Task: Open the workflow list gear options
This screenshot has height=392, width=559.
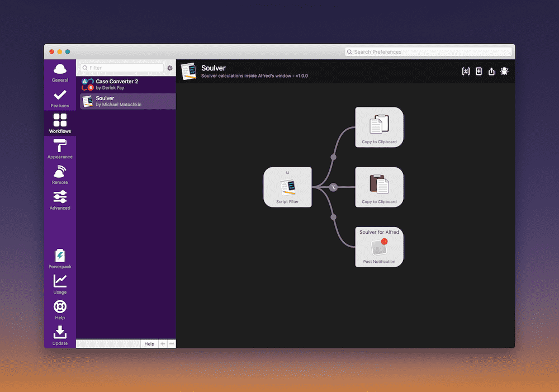Action: [x=170, y=68]
